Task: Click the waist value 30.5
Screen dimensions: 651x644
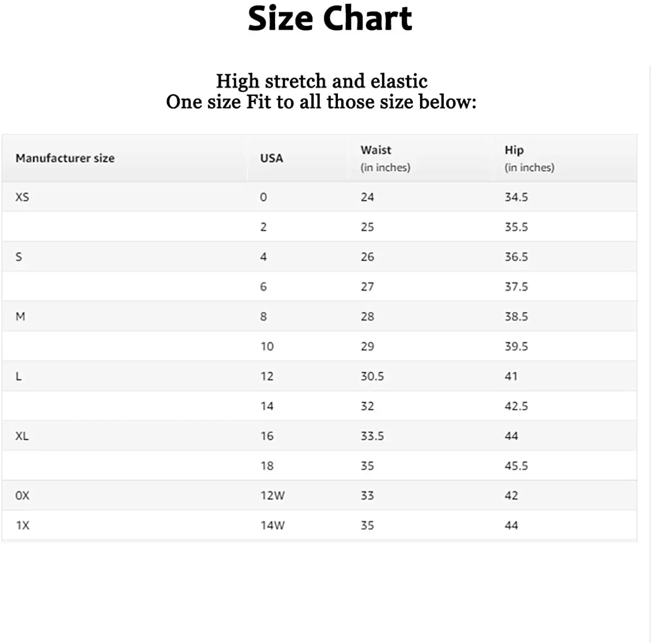Action: pos(372,376)
